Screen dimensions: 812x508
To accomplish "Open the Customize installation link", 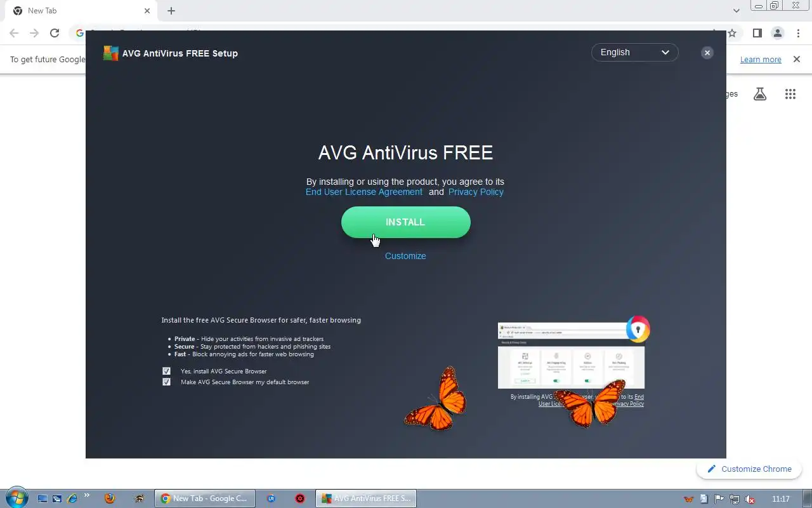I will 405,256.
